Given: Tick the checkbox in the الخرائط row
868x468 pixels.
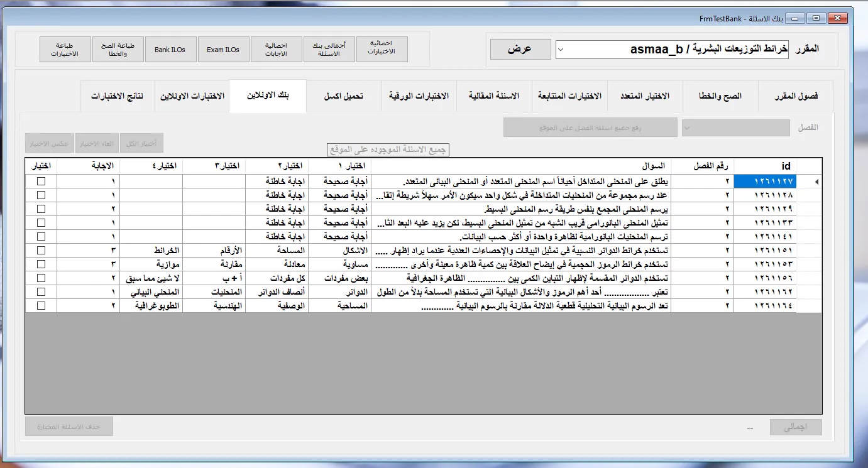Looking at the screenshot, I should pos(41,250).
